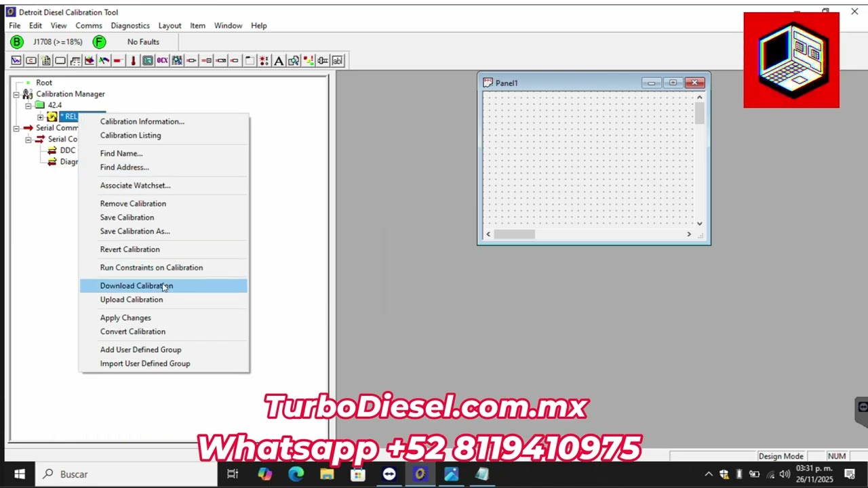Choose Apply Changes menu entry

click(163, 318)
